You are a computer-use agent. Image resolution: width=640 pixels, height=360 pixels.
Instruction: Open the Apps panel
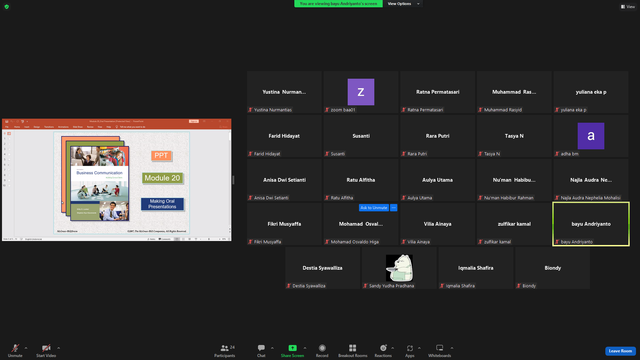tap(409, 350)
